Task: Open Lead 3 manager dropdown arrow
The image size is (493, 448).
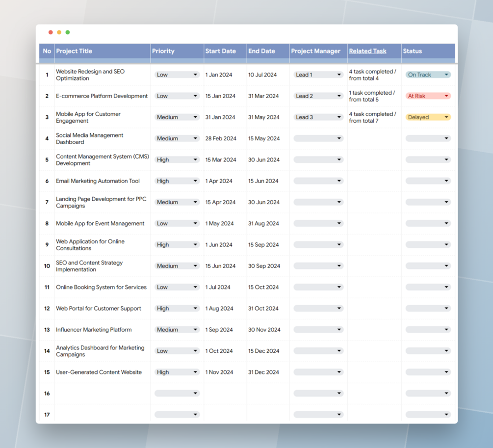Action: pos(339,117)
